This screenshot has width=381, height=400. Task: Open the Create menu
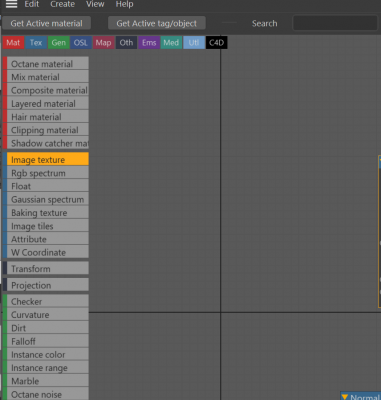[62, 4]
